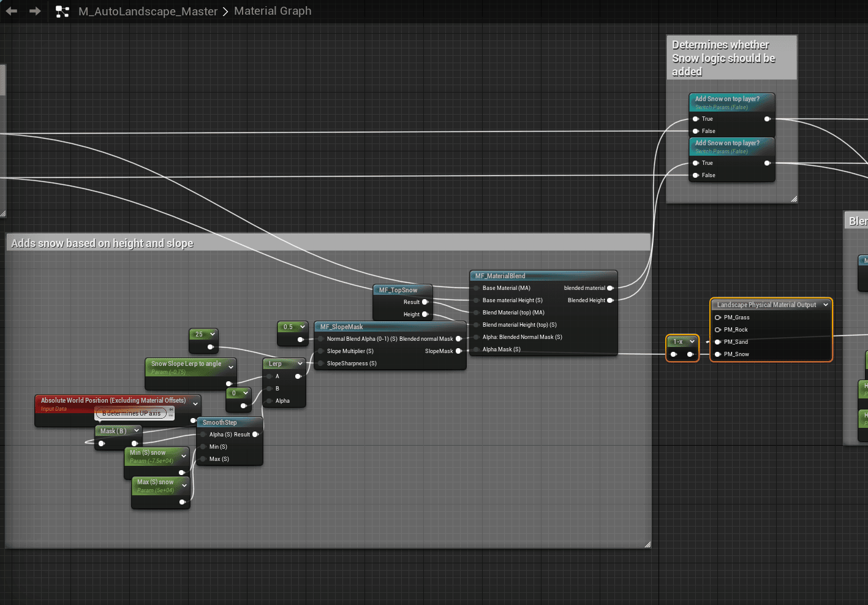Screen dimensions: 868x605
Task: Select the Material Graph breadcrumb
Action: point(273,11)
